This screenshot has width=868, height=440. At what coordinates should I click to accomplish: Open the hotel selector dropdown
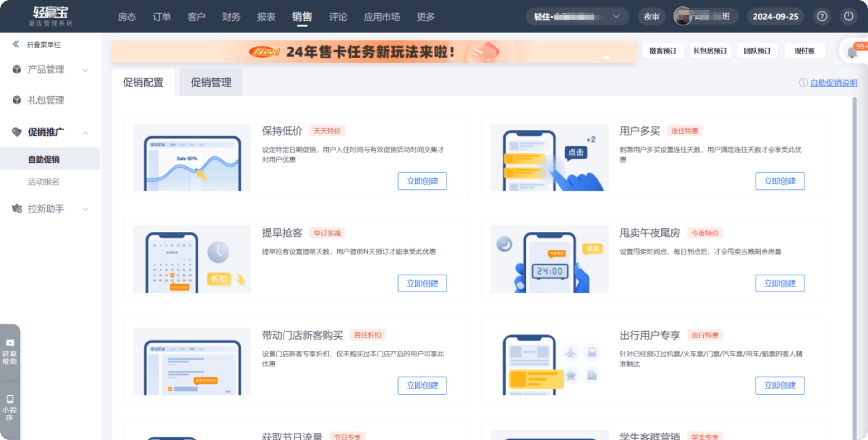[x=577, y=16]
